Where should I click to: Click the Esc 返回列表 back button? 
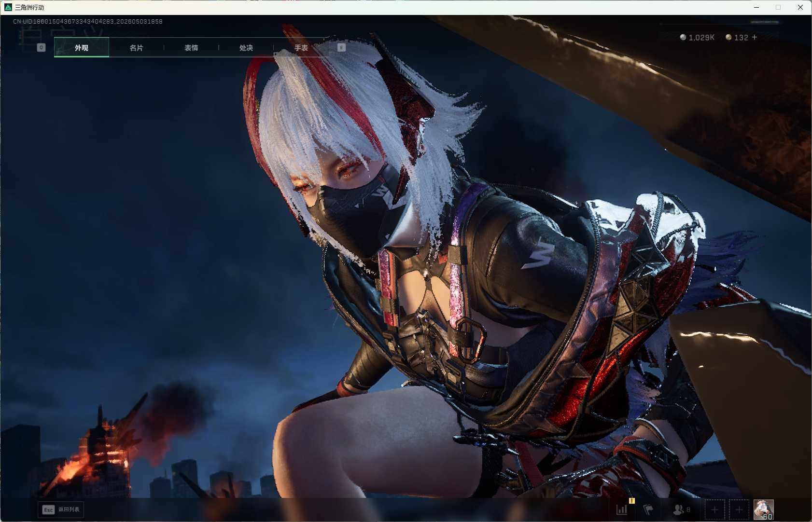point(61,509)
